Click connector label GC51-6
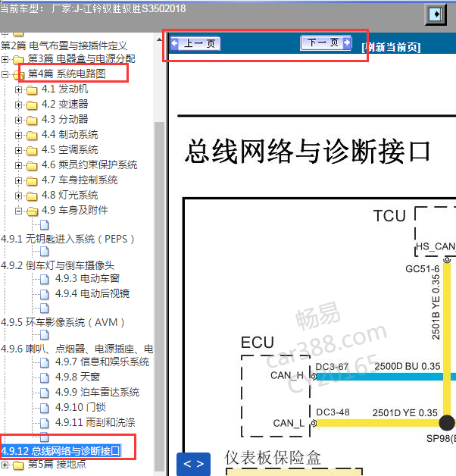The width and height of the screenshot is (456, 476). [423, 269]
